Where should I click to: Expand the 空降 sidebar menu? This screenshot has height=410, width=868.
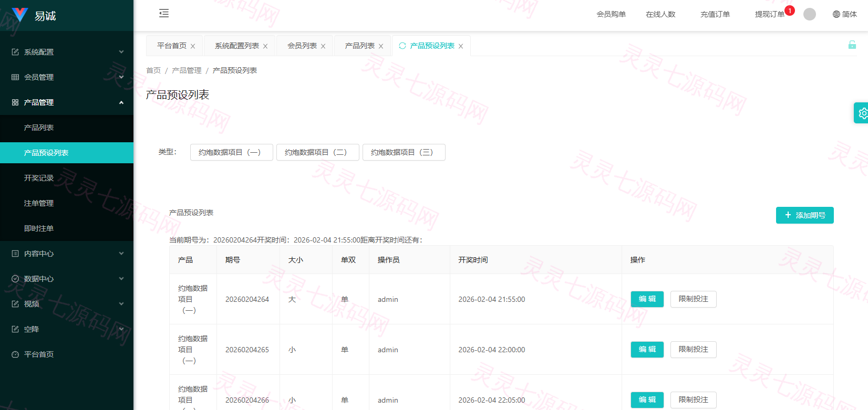[x=67, y=329]
